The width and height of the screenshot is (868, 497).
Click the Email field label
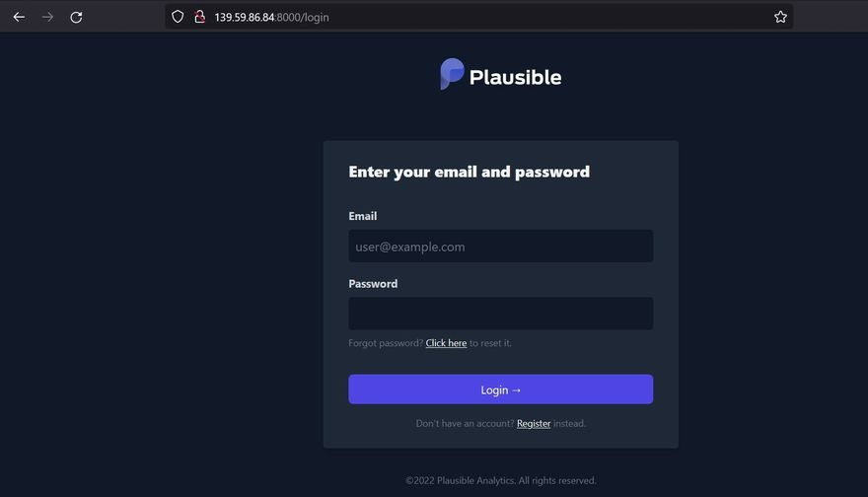[362, 216]
